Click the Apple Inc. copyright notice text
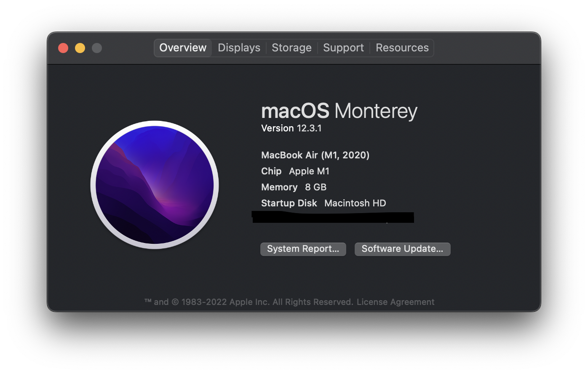 [x=249, y=302]
